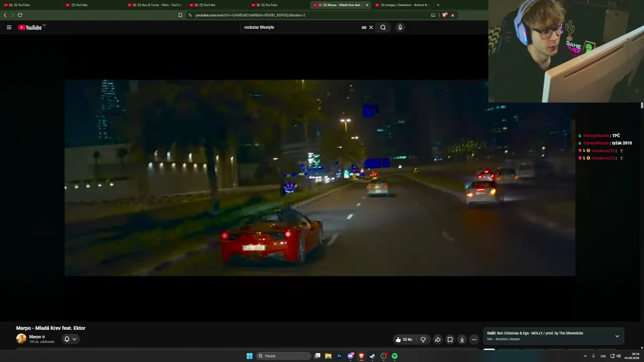
Task: Reload the current page
Action: coord(20,15)
